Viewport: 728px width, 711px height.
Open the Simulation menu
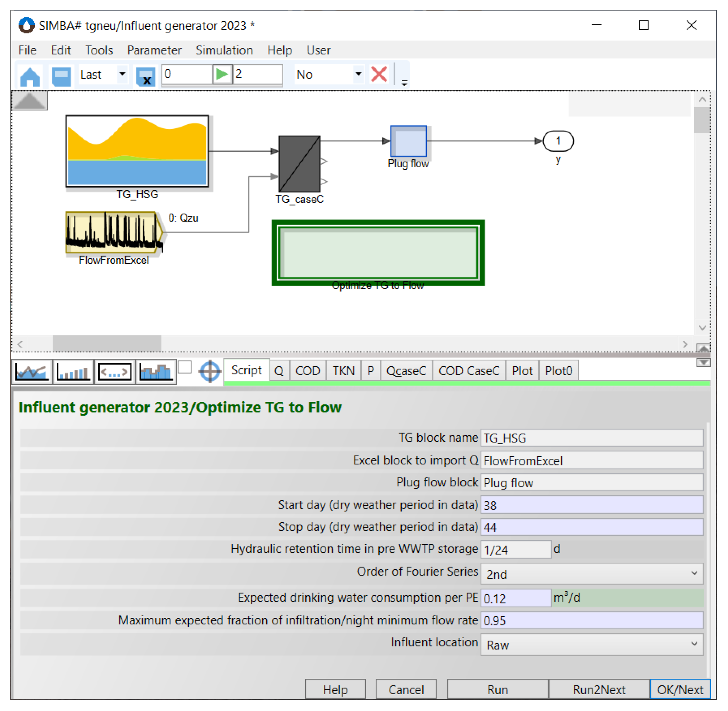224,50
